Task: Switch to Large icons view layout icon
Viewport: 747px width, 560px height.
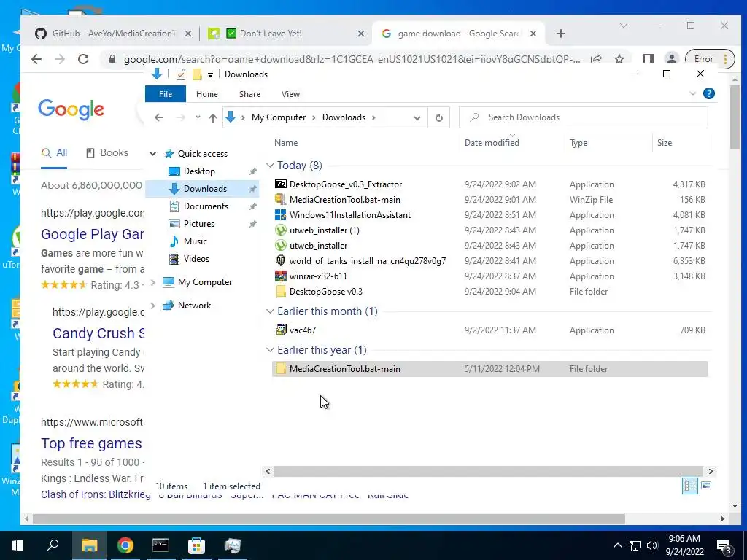Action: click(706, 486)
